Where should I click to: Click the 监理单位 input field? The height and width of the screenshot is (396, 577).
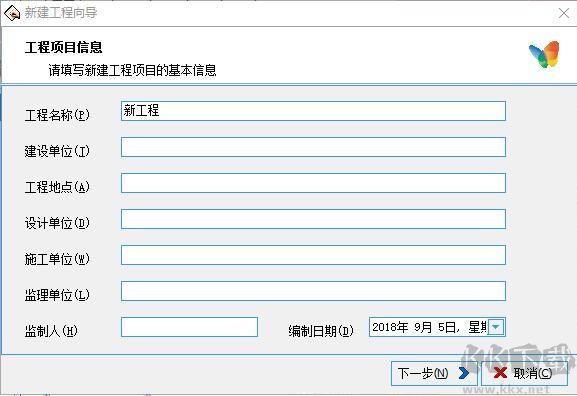tap(313, 291)
